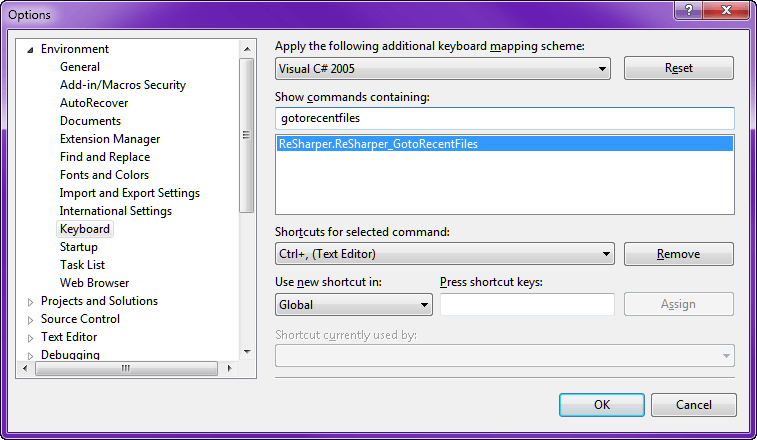The image size is (757, 440).
Task: Select Import and Export Settings
Action: pos(130,193)
